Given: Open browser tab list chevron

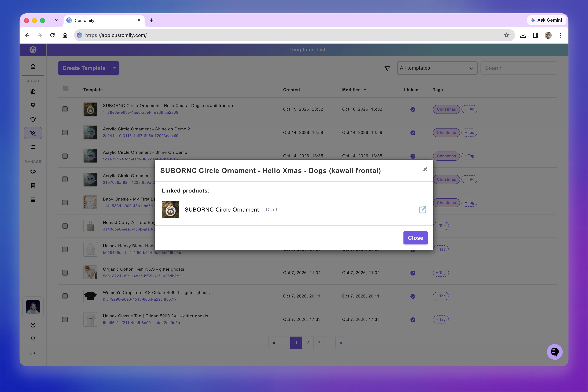Looking at the screenshot, I should coord(56,20).
